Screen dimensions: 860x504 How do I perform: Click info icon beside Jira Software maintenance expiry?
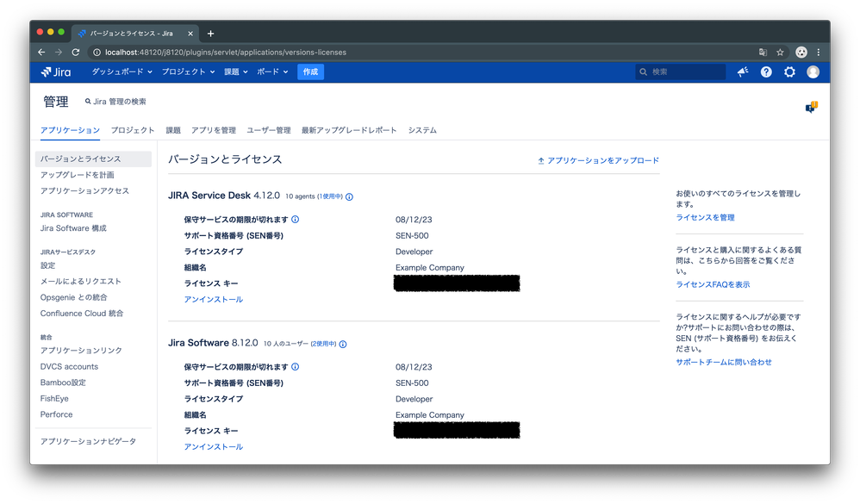coord(295,367)
